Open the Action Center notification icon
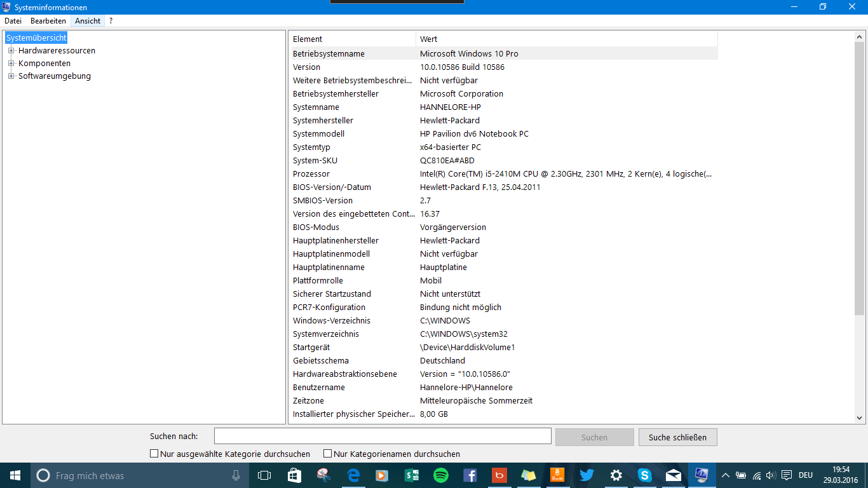Viewport: 868px width, 488px height. coord(787,475)
